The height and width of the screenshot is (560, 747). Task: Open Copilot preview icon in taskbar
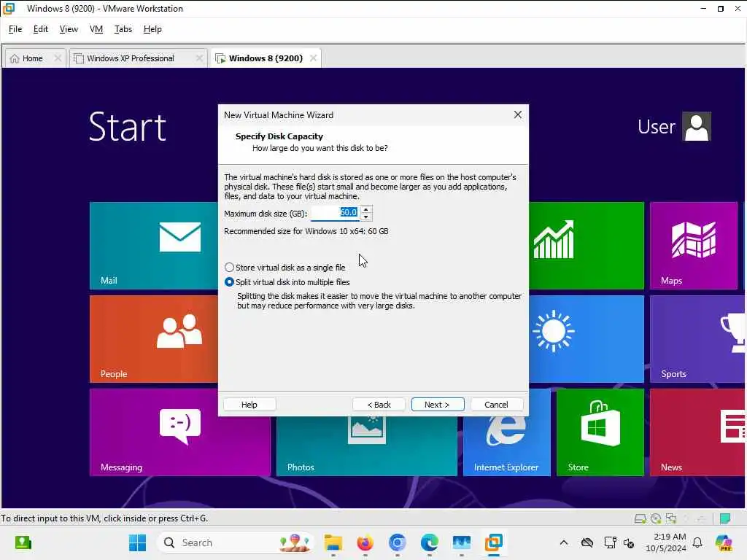tap(724, 542)
